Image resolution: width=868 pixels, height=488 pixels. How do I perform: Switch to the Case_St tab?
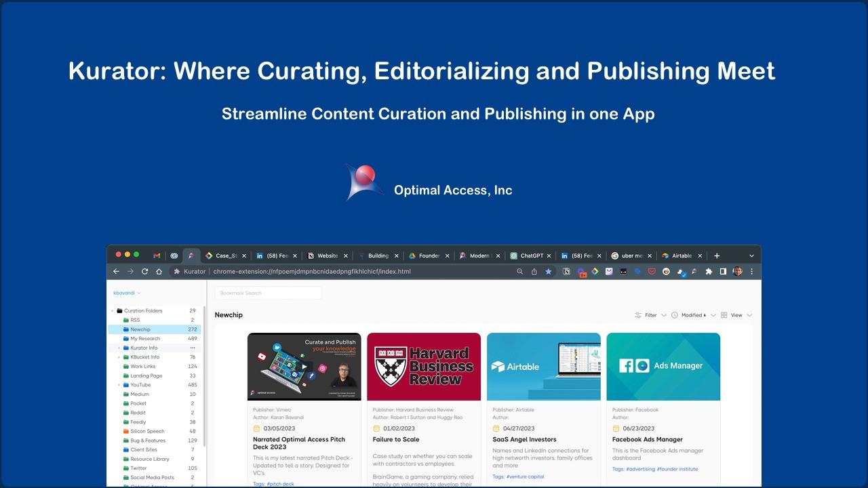click(x=225, y=256)
